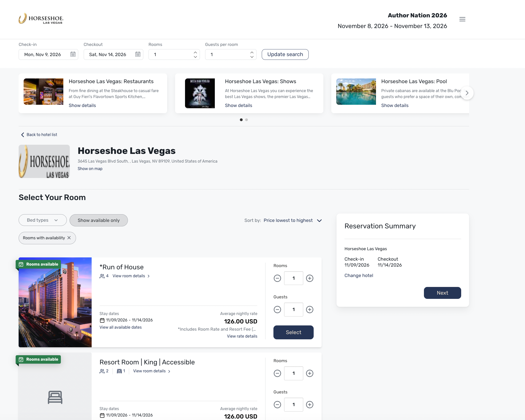The height and width of the screenshot is (420, 525).
Task: Go to second carousel page dot
Action: click(x=246, y=120)
